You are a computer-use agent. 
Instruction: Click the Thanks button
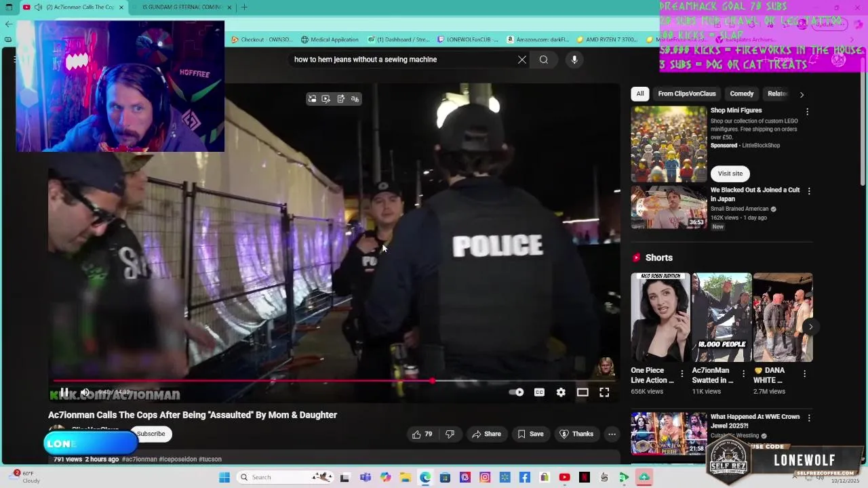576,434
